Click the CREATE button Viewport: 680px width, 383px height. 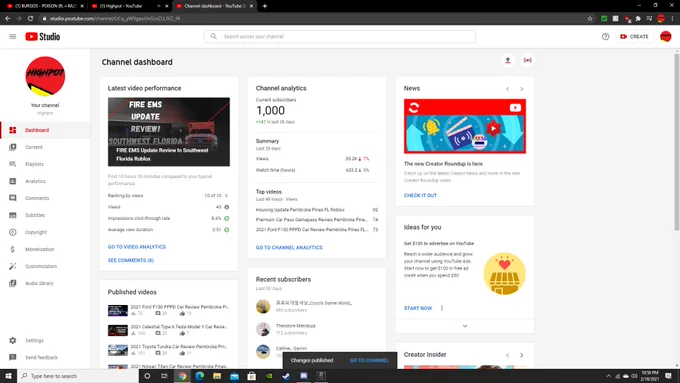point(634,36)
